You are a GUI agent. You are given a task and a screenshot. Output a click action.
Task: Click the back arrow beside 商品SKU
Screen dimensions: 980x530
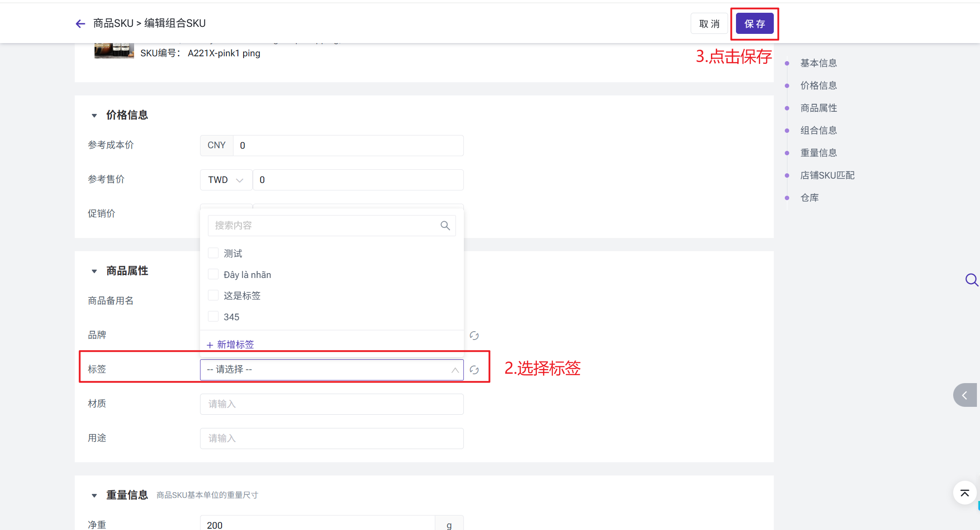(80, 24)
